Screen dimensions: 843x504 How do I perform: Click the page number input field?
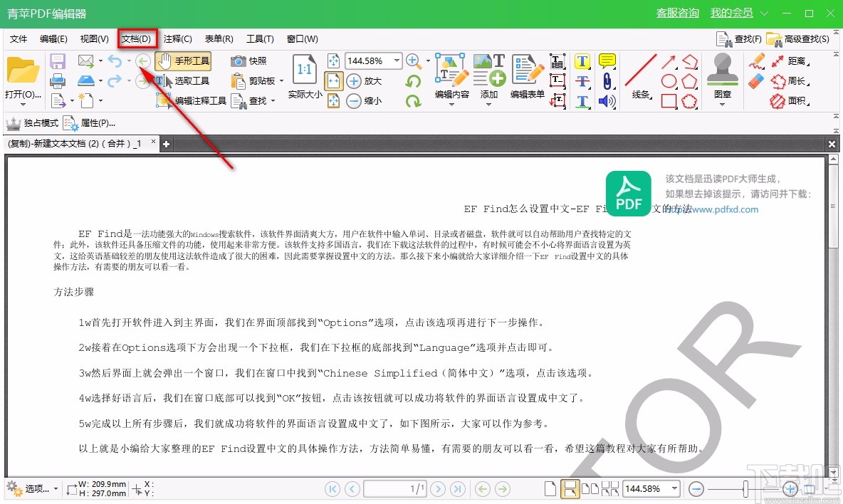[395, 489]
